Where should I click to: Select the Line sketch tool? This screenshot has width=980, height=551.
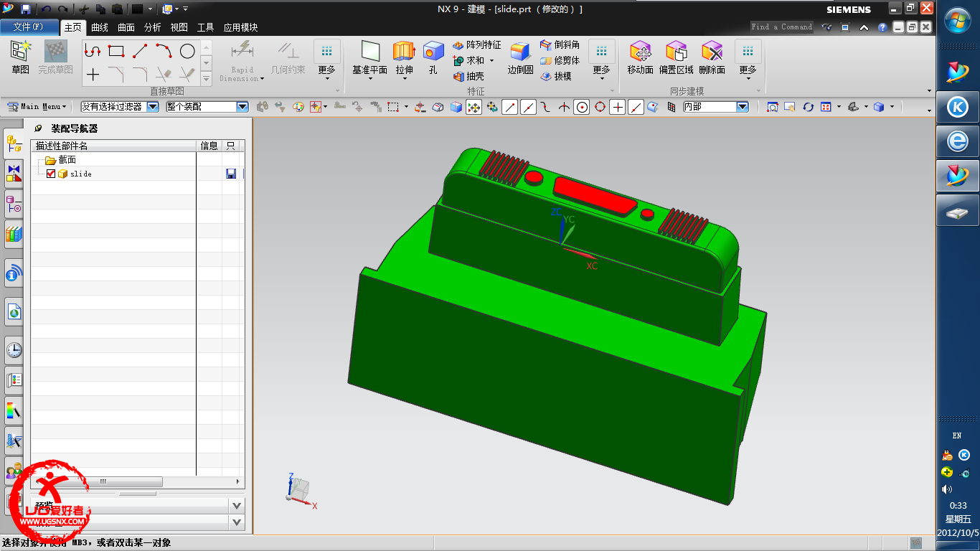point(140,51)
